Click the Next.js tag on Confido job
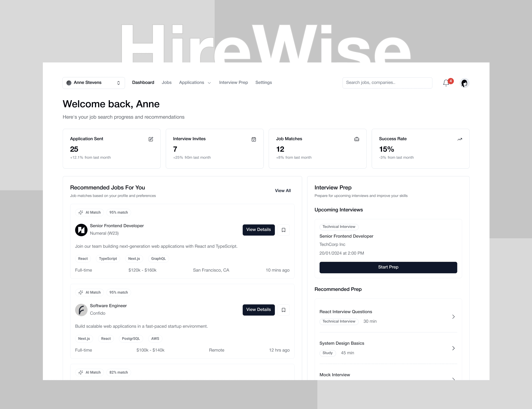The height and width of the screenshot is (409, 532). point(84,339)
